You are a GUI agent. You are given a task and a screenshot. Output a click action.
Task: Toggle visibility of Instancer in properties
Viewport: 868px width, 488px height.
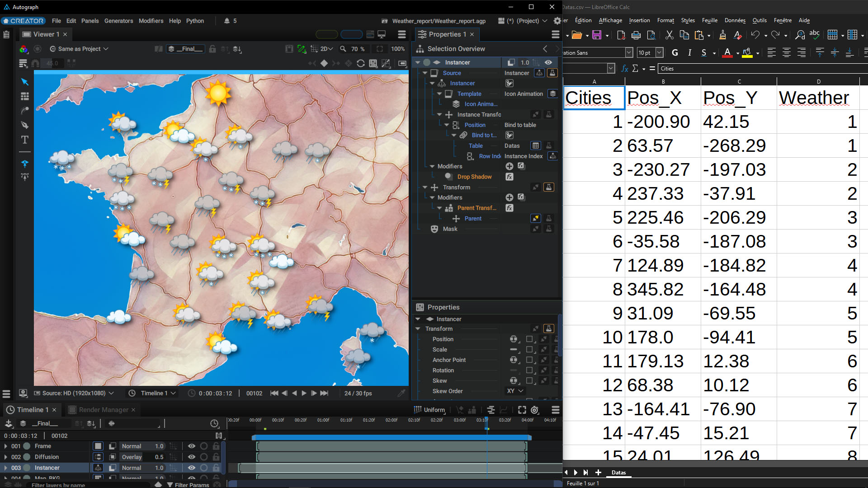(x=548, y=62)
